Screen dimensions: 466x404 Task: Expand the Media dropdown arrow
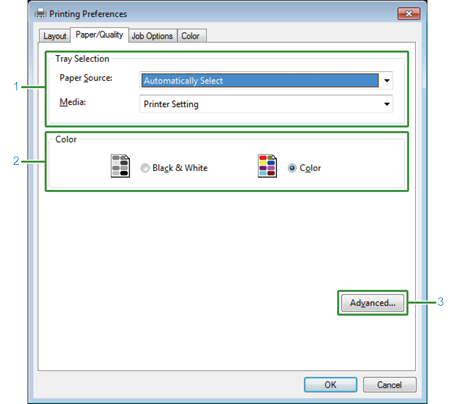click(387, 104)
